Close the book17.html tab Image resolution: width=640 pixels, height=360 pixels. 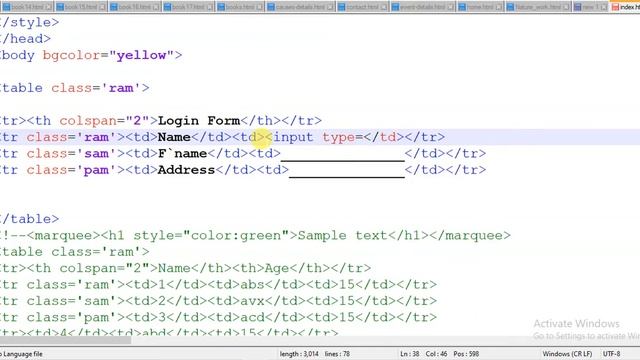click(210, 7)
